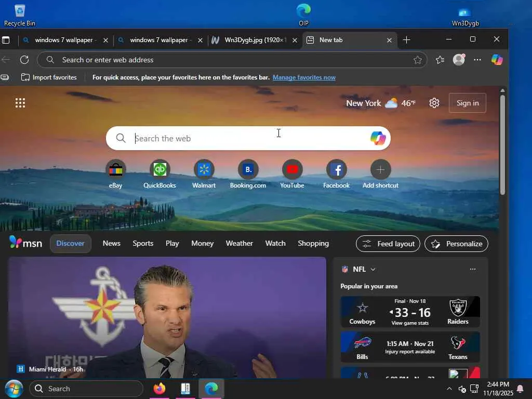Open the Miami Herald news story image
The height and width of the screenshot is (399, 532).
(x=167, y=317)
